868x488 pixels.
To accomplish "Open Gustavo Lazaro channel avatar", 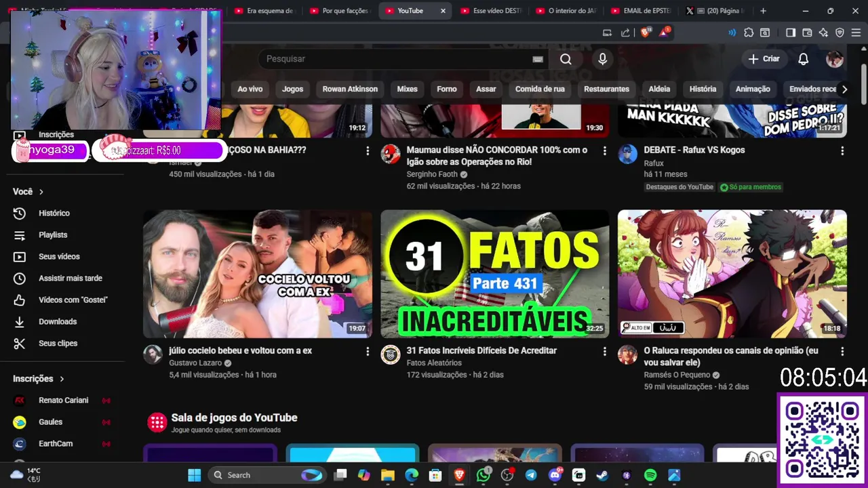I will pyautogui.click(x=153, y=354).
